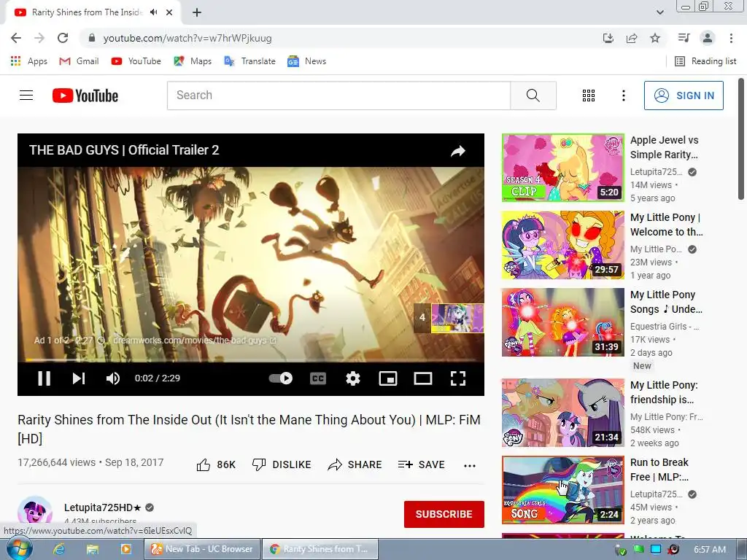Reload the page

pos(63,38)
